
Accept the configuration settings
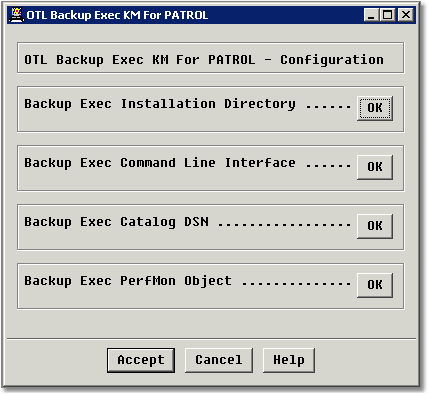(141, 360)
